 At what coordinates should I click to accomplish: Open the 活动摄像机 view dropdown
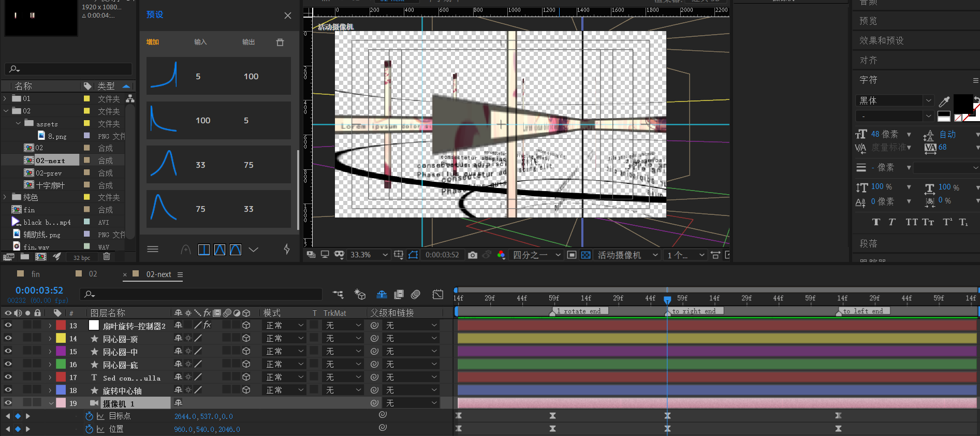[x=627, y=255]
